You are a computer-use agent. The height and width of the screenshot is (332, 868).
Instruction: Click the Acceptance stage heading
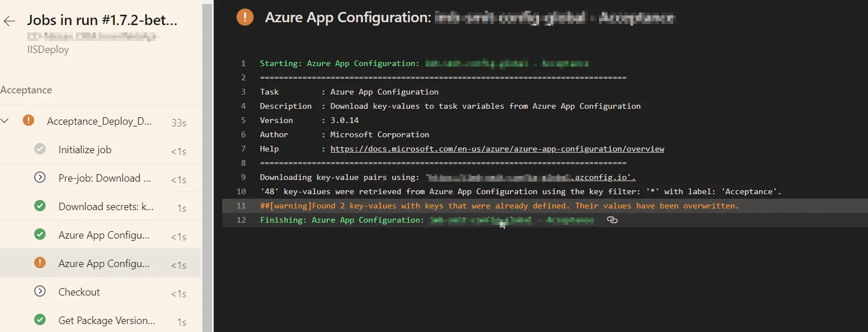coord(26,90)
